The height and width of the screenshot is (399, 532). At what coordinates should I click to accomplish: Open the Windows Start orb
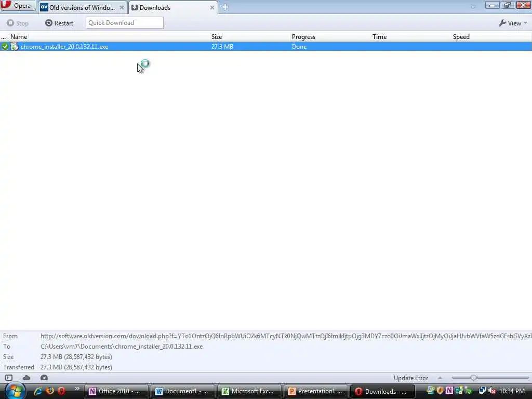click(x=15, y=391)
